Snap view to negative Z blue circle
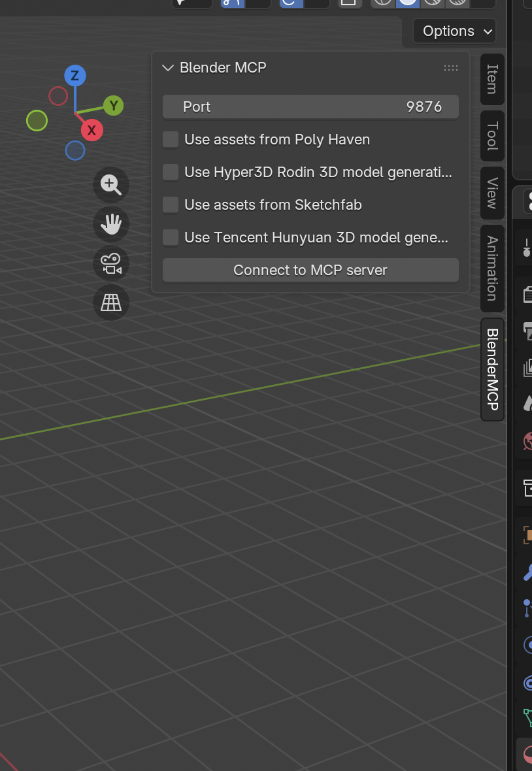The image size is (532, 771). pos(75,150)
